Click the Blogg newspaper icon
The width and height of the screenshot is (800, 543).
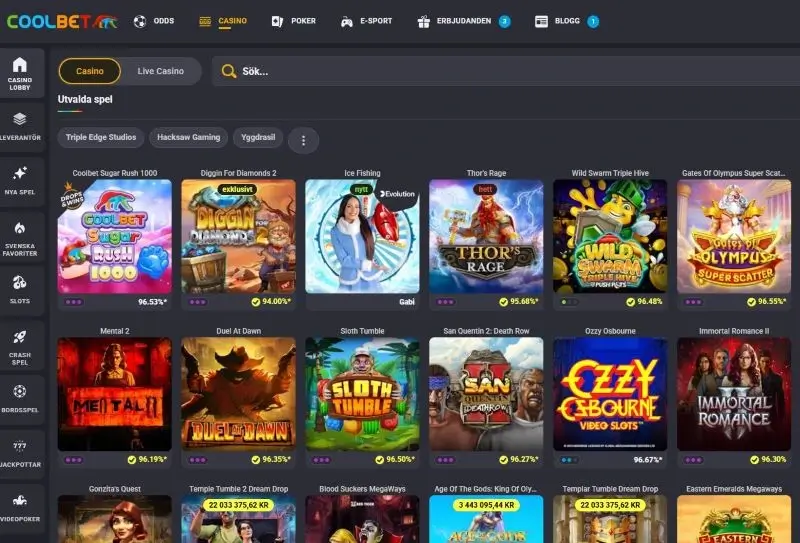541,21
